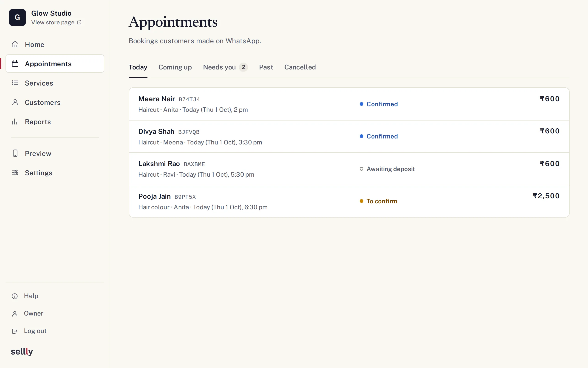Show the Cancelled appointments tab

pos(300,67)
